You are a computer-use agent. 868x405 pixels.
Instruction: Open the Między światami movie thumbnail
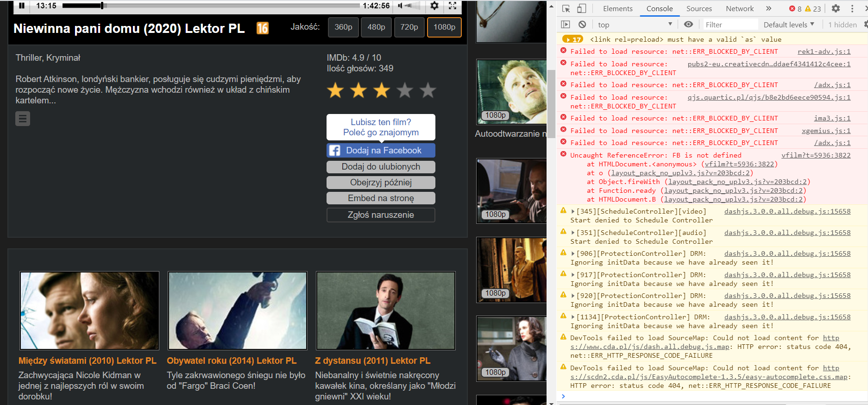click(89, 310)
